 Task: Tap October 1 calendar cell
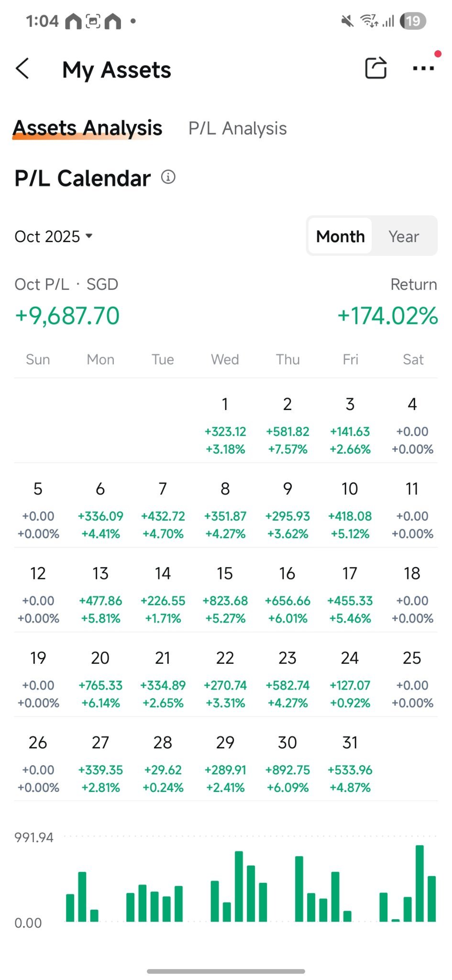click(x=225, y=425)
